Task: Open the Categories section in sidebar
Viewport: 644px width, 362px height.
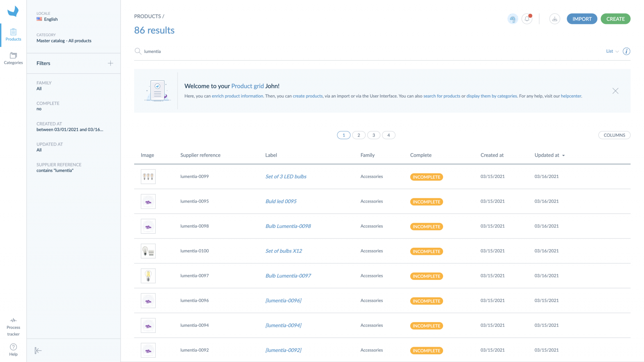Action: click(x=13, y=58)
